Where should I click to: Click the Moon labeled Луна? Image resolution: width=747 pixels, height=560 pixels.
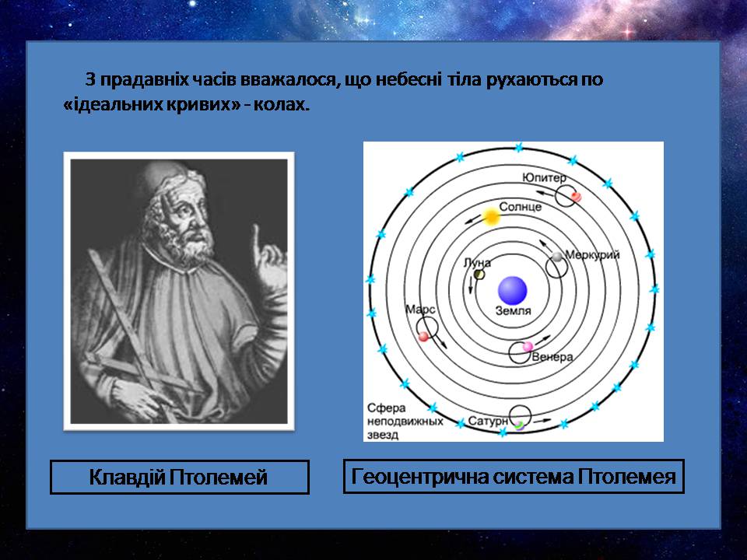coord(479,274)
